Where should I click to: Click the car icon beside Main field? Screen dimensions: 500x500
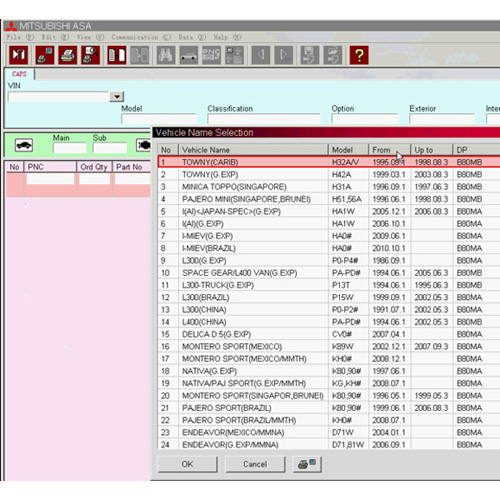tap(24, 145)
